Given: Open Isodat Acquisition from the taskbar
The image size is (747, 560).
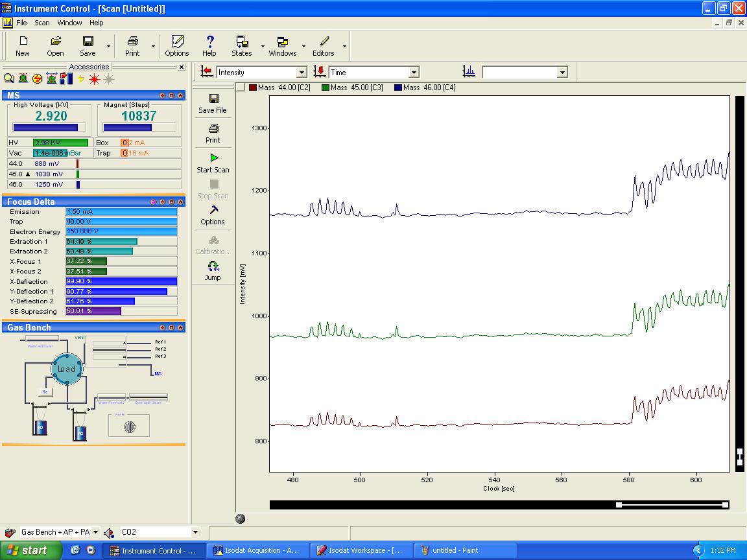Looking at the screenshot, I should [257, 550].
